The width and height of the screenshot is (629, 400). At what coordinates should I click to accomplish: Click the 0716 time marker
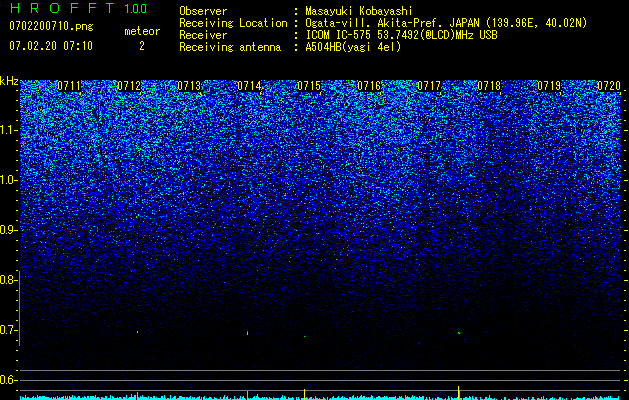[x=369, y=86]
